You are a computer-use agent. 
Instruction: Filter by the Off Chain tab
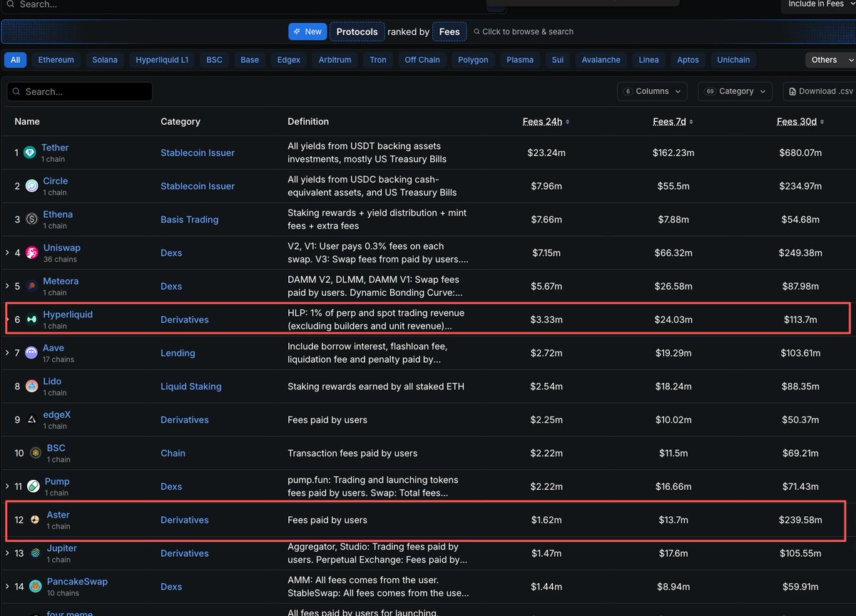pyautogui.click(x=422, y=60)
